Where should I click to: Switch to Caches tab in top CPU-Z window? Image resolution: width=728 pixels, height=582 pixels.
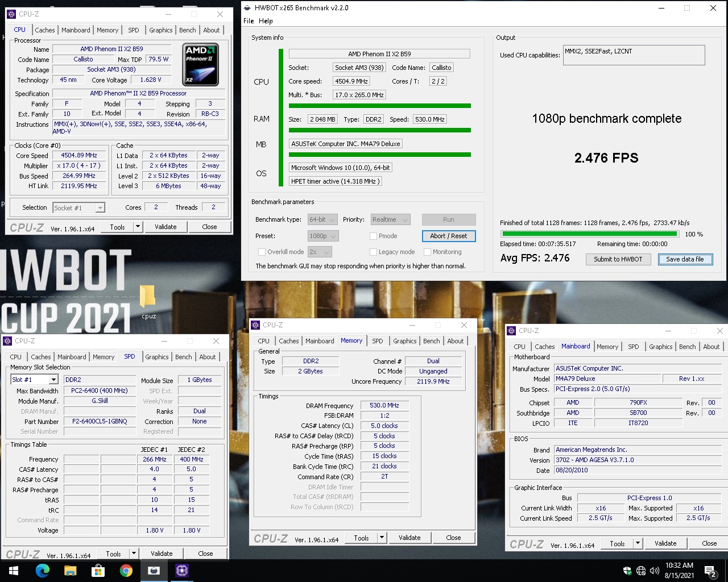[45, 30]
